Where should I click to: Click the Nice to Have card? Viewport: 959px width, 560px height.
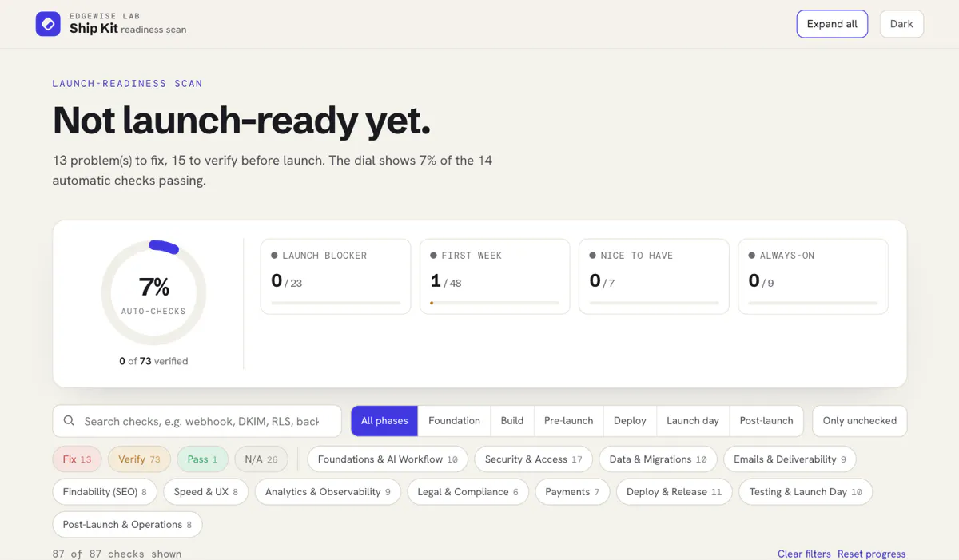tap(654, 276)
